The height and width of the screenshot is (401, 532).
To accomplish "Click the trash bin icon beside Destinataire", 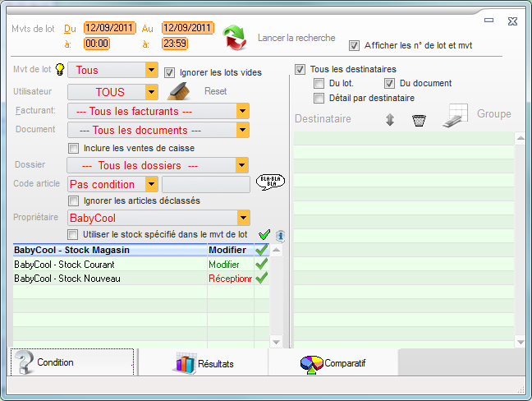I will [x=419, y=120].
